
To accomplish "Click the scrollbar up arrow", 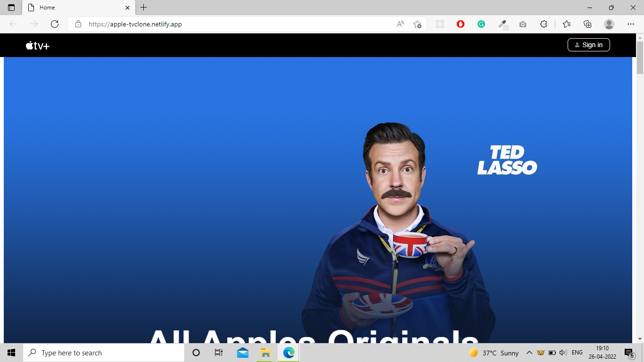I will pos(640,37).
